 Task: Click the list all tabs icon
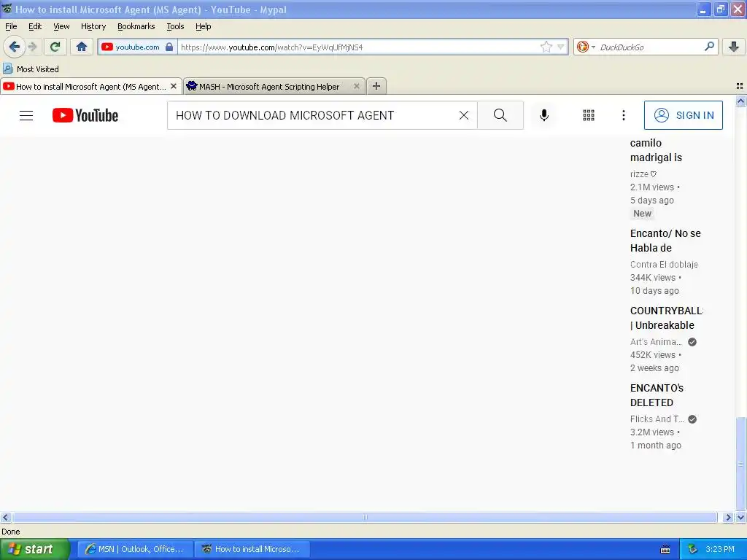(x=740, y=86)
